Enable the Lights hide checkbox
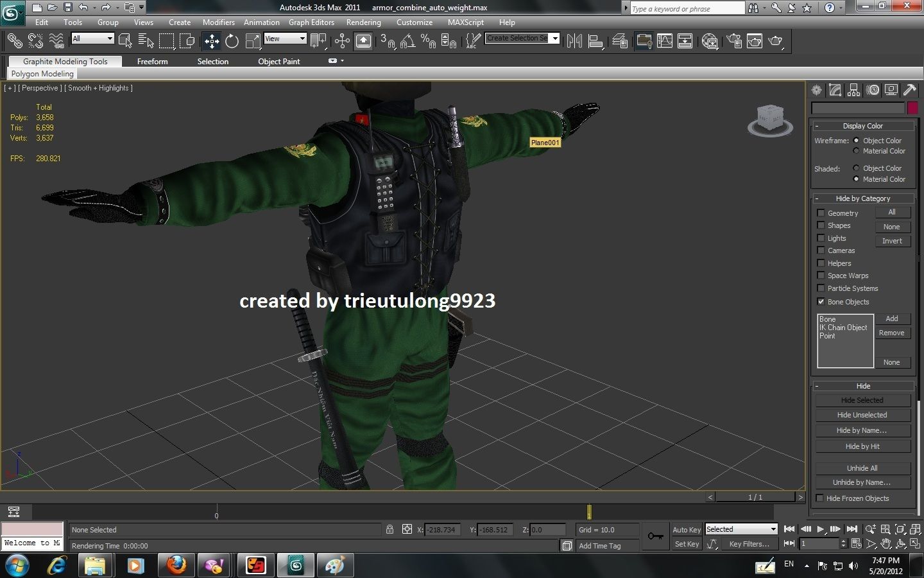Viewport: 924px width, 578px height. pyautogui.click(x=821, y=238)
